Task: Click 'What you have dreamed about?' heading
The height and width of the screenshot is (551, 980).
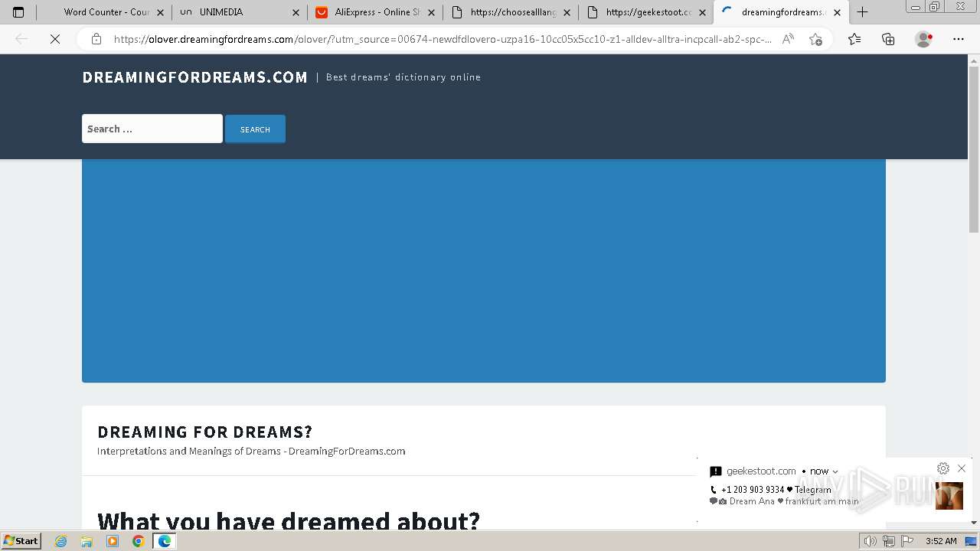Action: pyautogui.click(x=289, y=520)
